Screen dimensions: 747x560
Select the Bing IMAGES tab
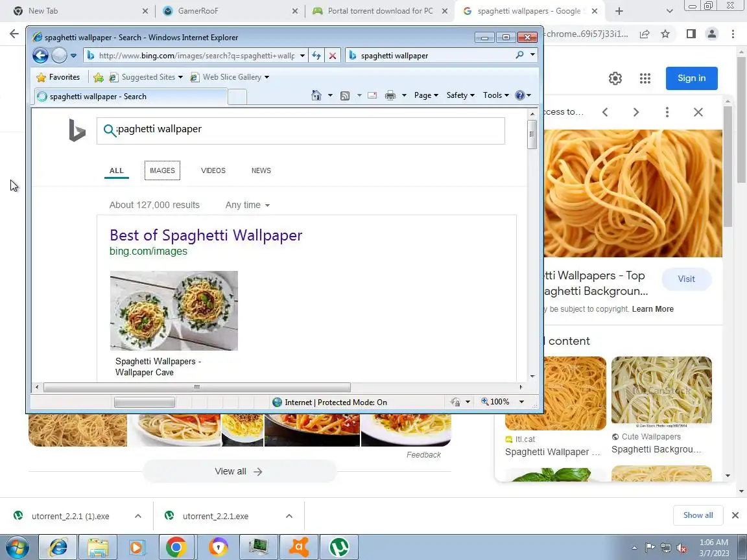163,170
